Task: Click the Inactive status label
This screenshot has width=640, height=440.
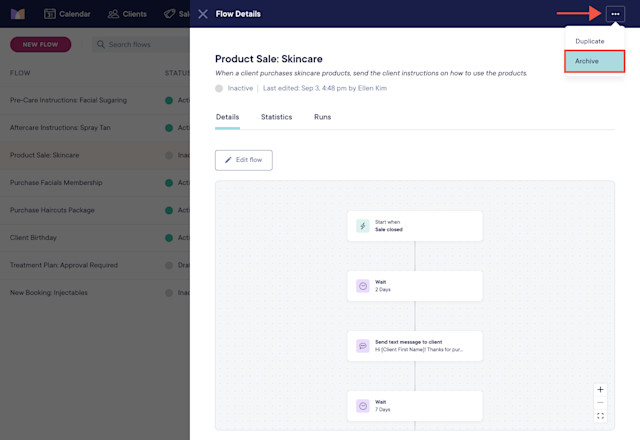Action: coord(240,88)
